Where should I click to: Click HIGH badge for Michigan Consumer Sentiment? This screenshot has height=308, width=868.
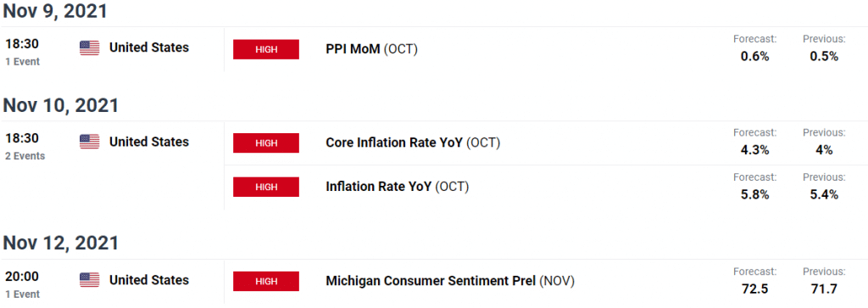pos(266,282)
